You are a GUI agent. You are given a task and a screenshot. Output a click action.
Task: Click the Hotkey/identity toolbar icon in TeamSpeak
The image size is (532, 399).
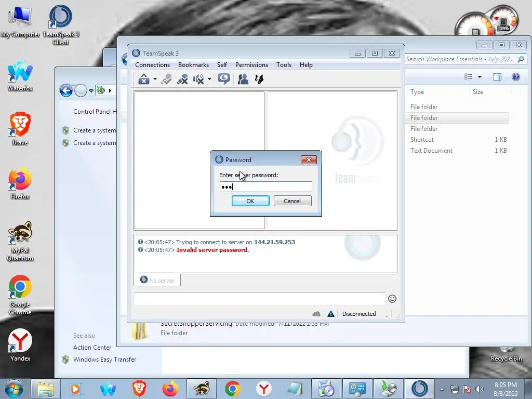259,79
